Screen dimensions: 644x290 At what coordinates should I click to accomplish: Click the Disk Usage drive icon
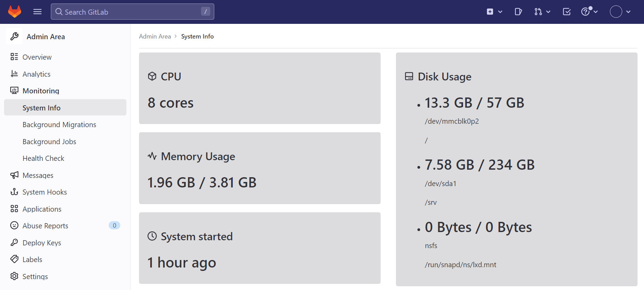pyautogui.click(x=409, y=76)
